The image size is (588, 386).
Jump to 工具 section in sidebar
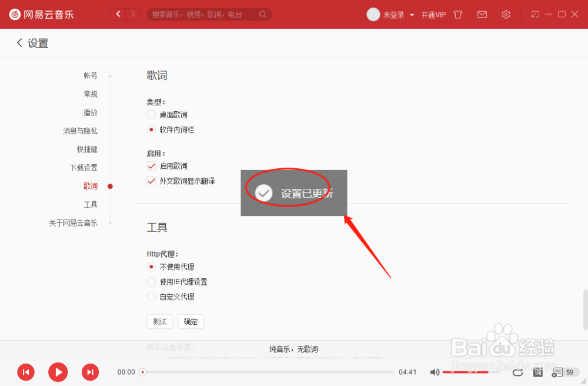point(91,204)
